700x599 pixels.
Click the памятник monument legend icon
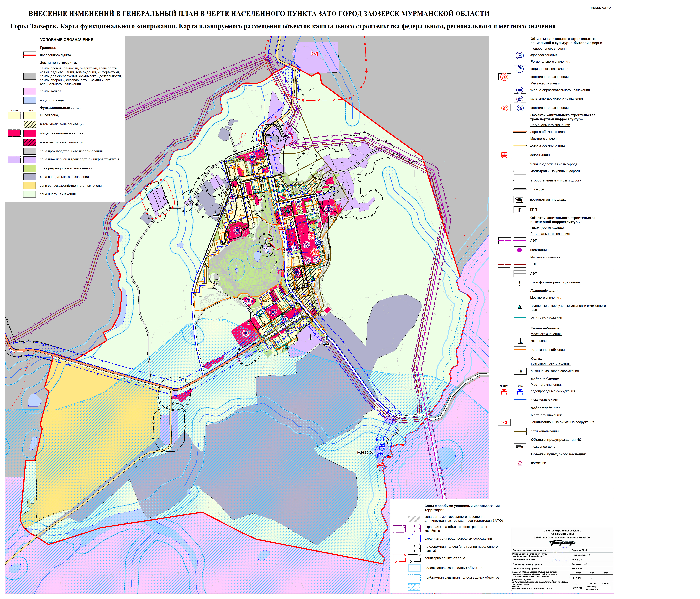click(x=520, y=463)
